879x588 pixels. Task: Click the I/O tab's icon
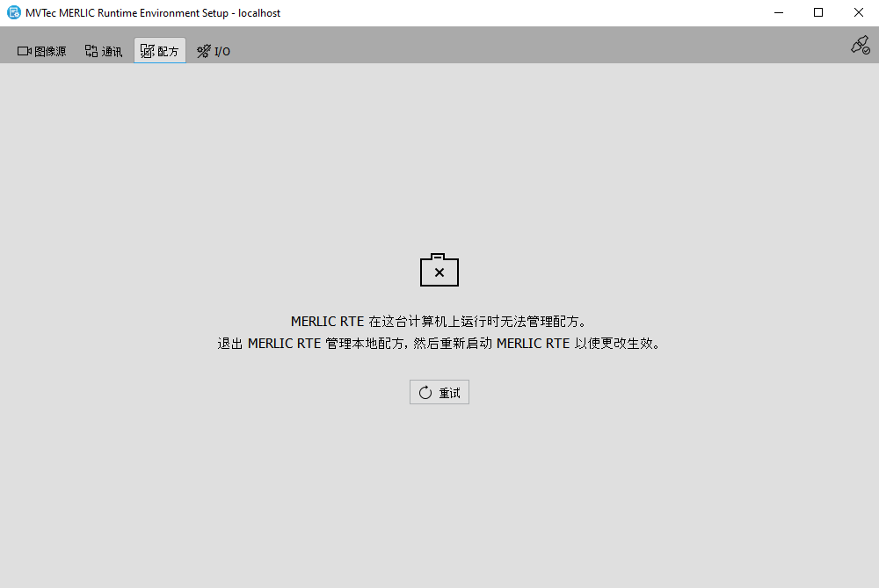(x=204, y=51)
